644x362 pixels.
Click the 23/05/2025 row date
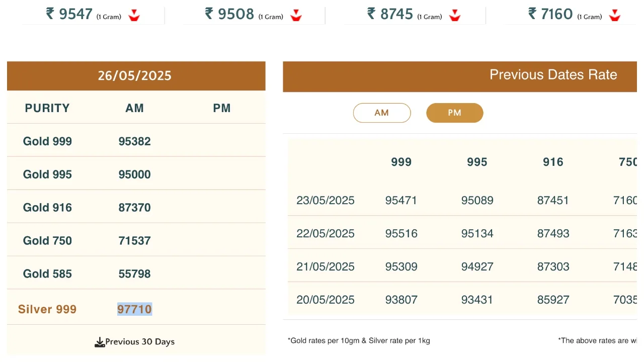tap(326, 201)
